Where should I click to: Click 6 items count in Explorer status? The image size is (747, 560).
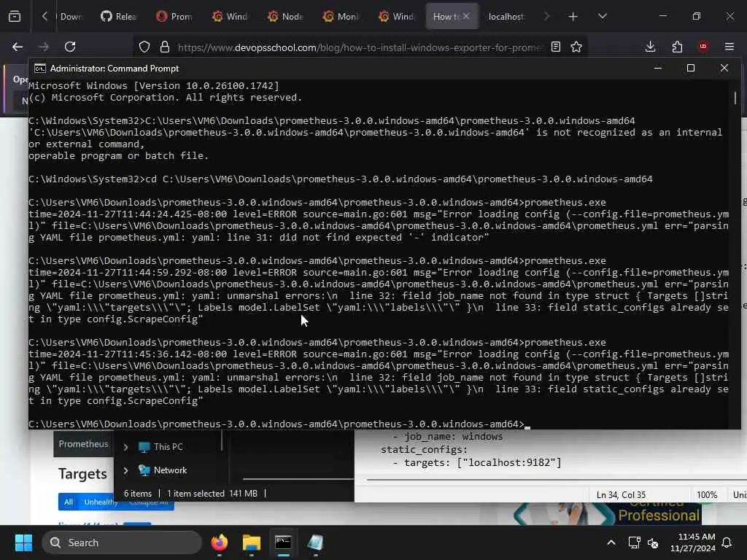(x=138, y=494)
